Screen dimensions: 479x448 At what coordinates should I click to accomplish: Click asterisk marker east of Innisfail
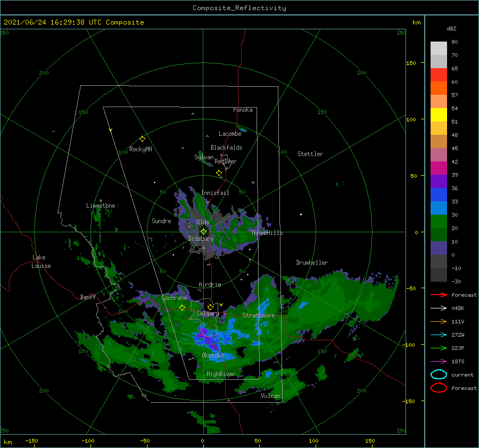point(253,183)
